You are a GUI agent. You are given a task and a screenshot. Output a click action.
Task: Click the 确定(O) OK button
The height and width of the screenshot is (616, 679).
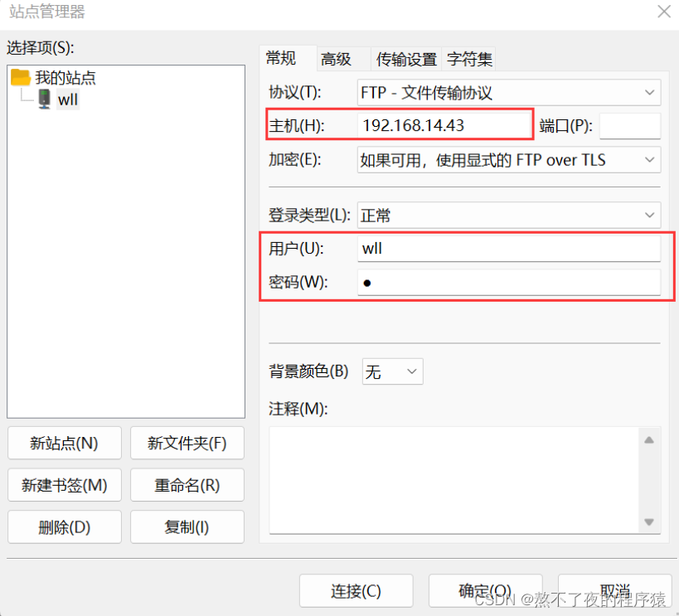pyautogui.click(x=486, y=591)
